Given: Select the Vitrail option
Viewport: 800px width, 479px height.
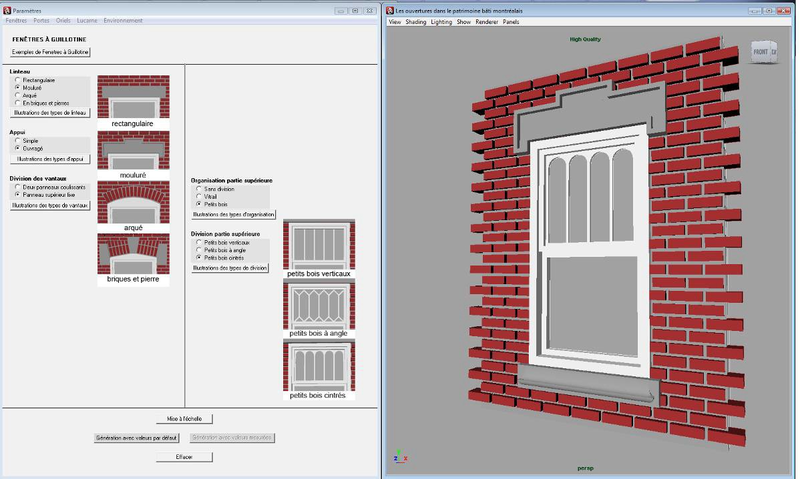Looking at the screenshot, I should pyautogui.click(x=199, y=196).
